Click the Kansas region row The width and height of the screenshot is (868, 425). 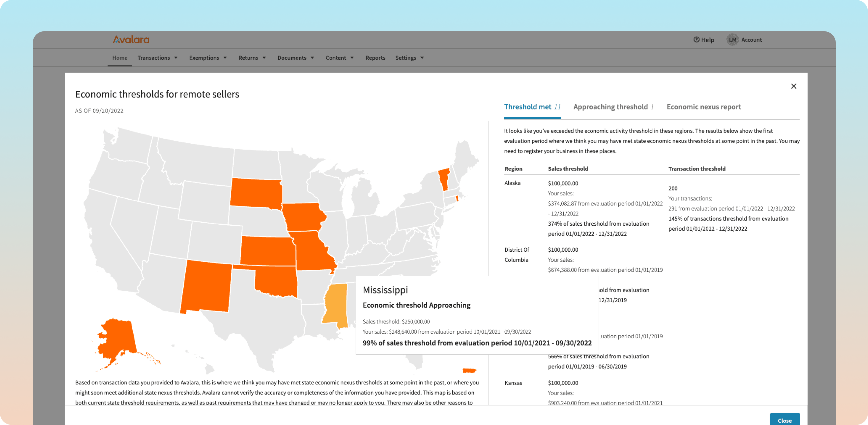coord(513,383)
